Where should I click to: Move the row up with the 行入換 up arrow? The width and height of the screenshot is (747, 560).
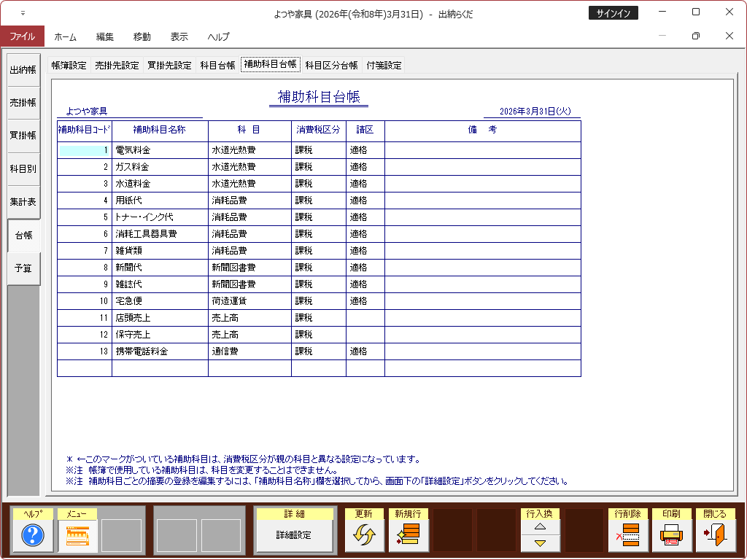(540, 526)
